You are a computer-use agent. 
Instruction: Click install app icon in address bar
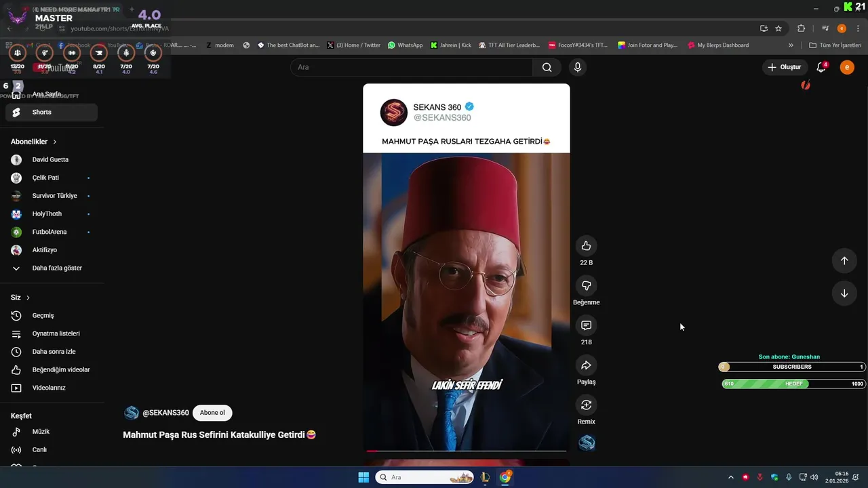[x=764, y=28]
